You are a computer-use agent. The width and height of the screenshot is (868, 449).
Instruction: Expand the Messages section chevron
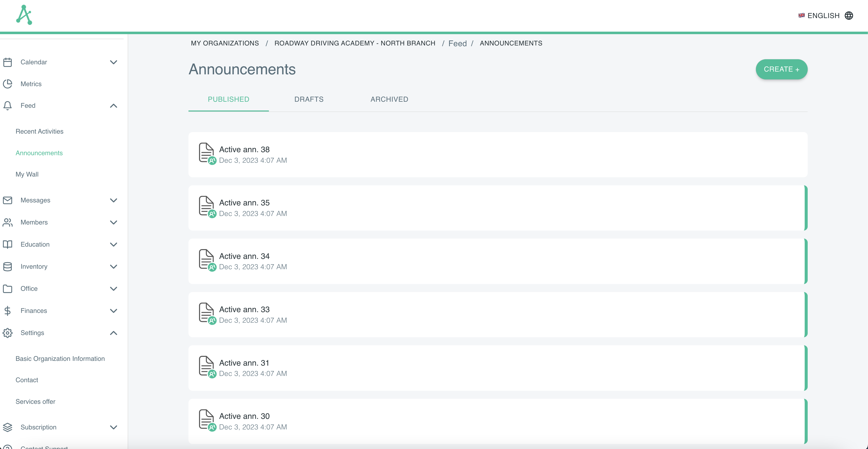coord(114,200)
